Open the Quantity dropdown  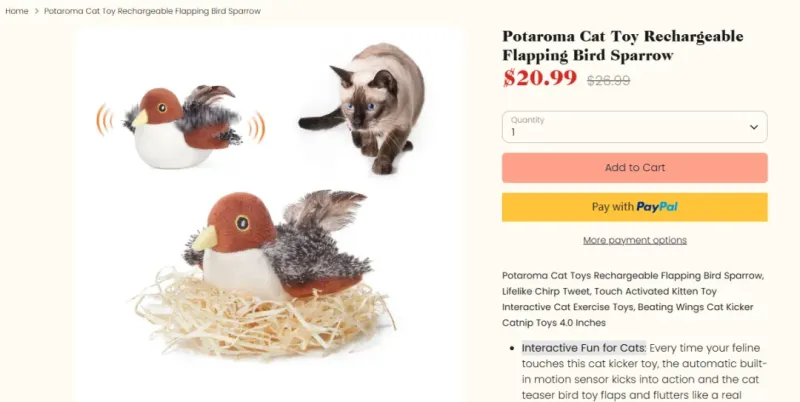pos(634,127)
